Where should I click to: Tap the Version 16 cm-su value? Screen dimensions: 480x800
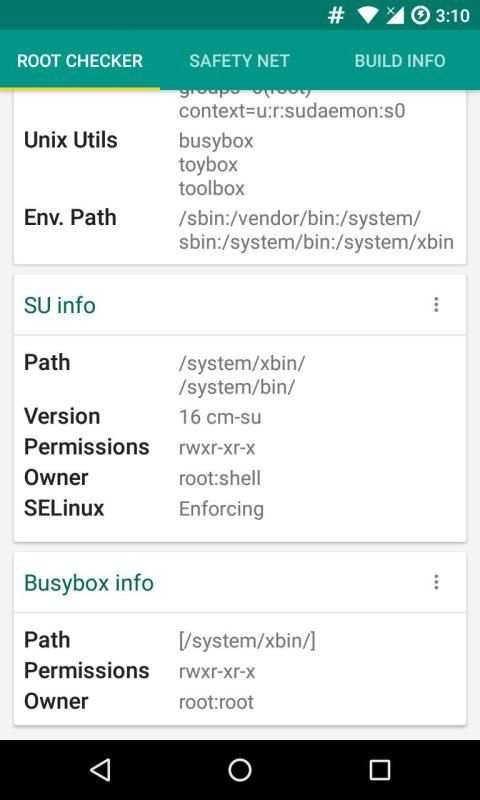pos(220,417)
